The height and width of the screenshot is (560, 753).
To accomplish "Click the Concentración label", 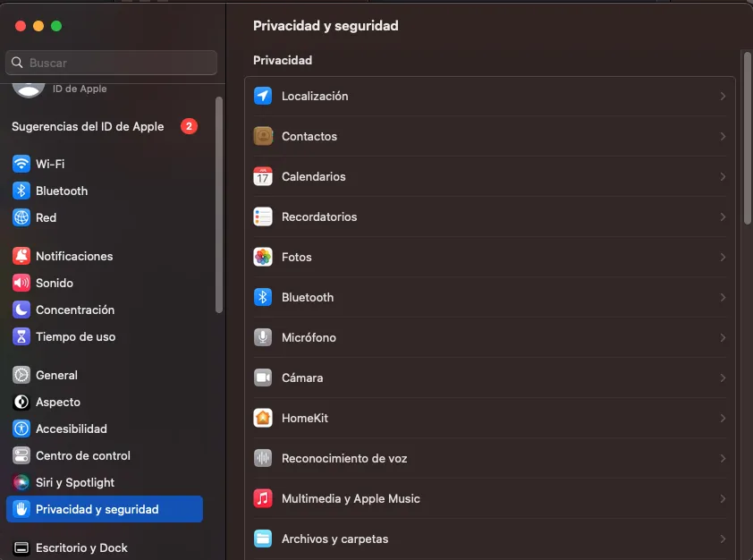I will point(75,310).
